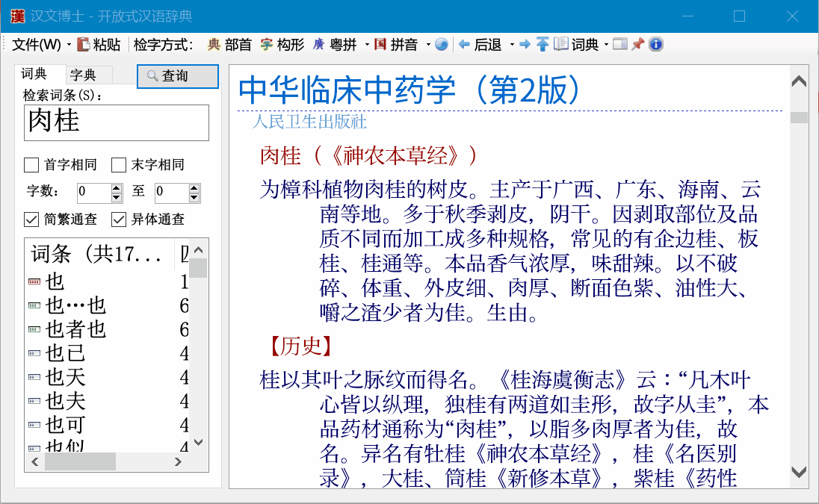This screenshot has width=819, height=504.
Task: Click the 汉 app icon in title bar
Action: 18,16
